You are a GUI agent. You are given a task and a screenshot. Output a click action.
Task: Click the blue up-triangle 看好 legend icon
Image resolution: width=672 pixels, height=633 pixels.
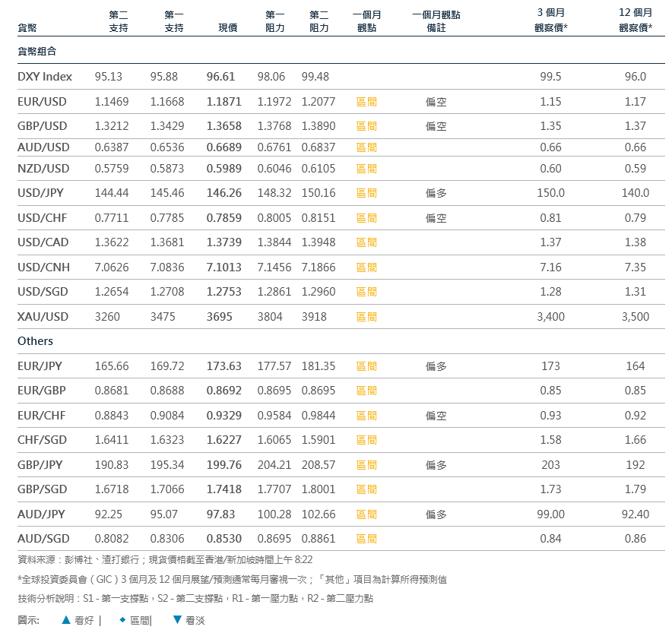tap(66, 620)
